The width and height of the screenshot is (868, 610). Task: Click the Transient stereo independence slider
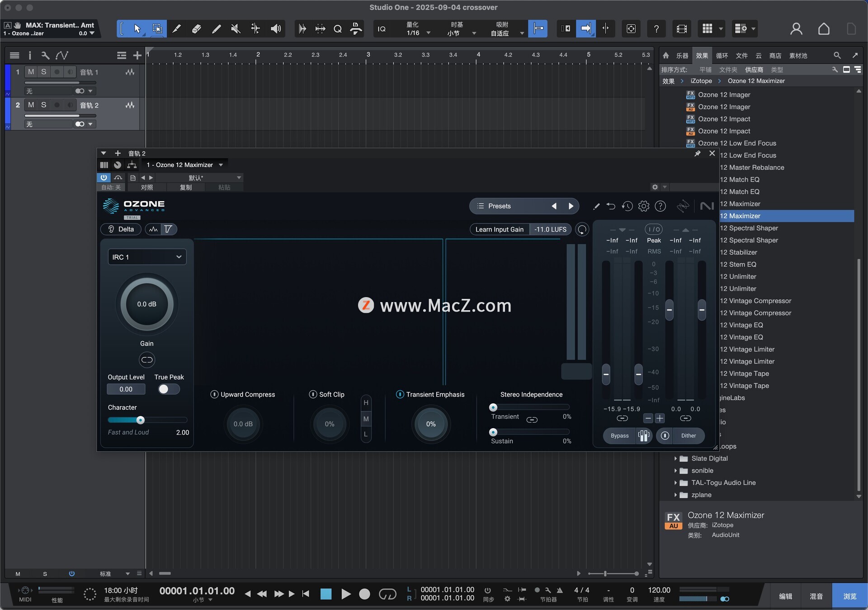click(530, 407)
